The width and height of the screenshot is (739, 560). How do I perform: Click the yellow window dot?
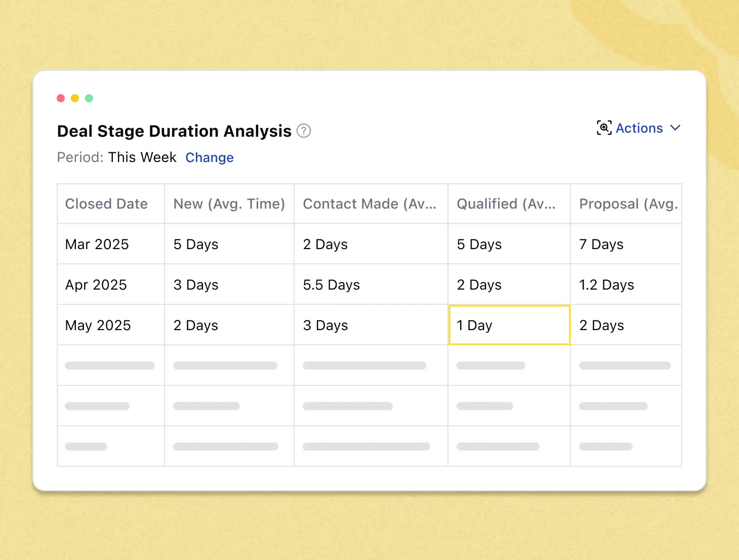(x=75, y=98)
